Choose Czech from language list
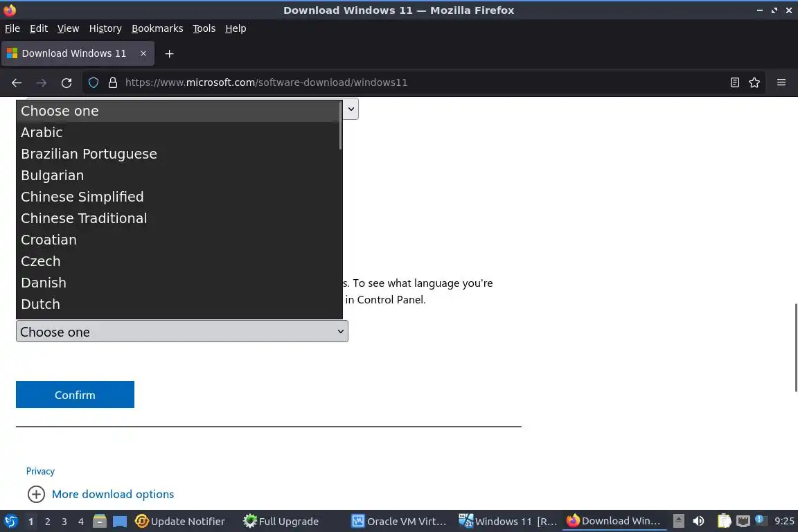798x532 pixels. [177, 260]
